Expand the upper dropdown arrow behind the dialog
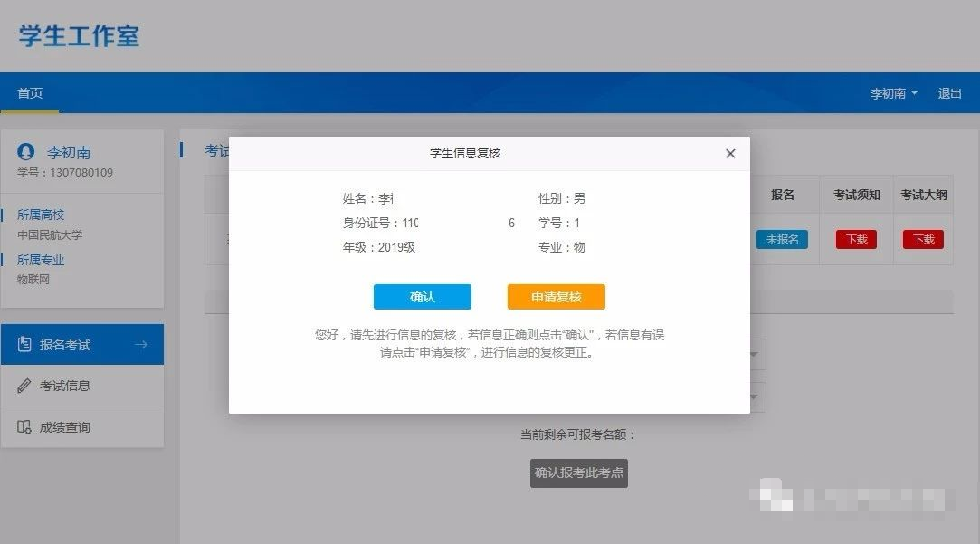The image size is (980, 544). click(755, 355)
